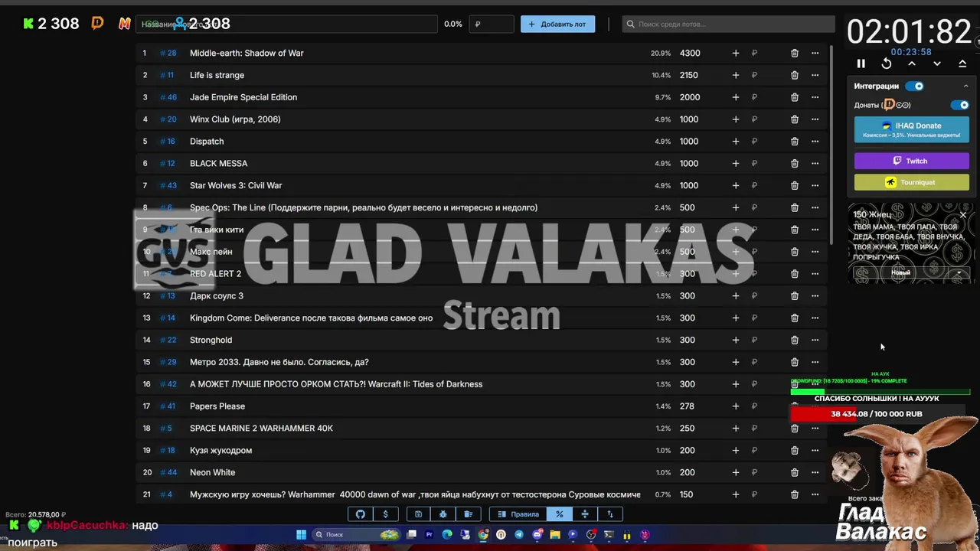Click the Life is strange lot name
Image resolution: width=980 pixels, height=551 pixels.
point(217,75)
